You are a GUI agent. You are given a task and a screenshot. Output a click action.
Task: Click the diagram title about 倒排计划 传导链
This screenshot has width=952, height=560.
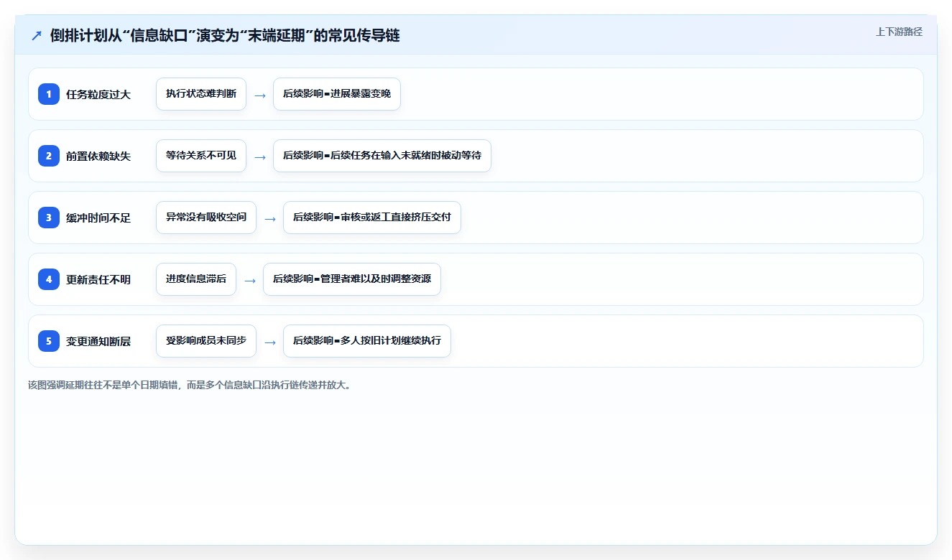tap(225, 35)
